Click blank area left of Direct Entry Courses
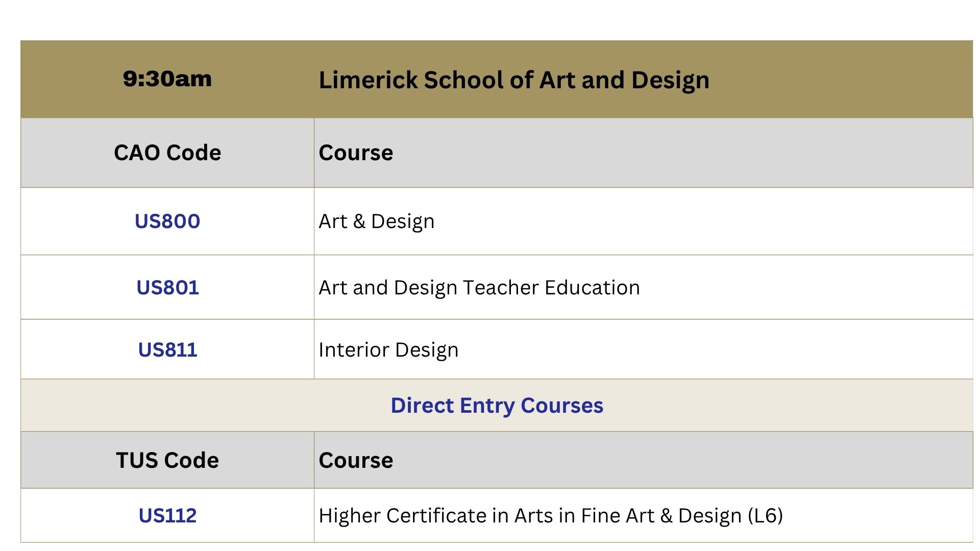The image size is (980, 551). point(204,406)
